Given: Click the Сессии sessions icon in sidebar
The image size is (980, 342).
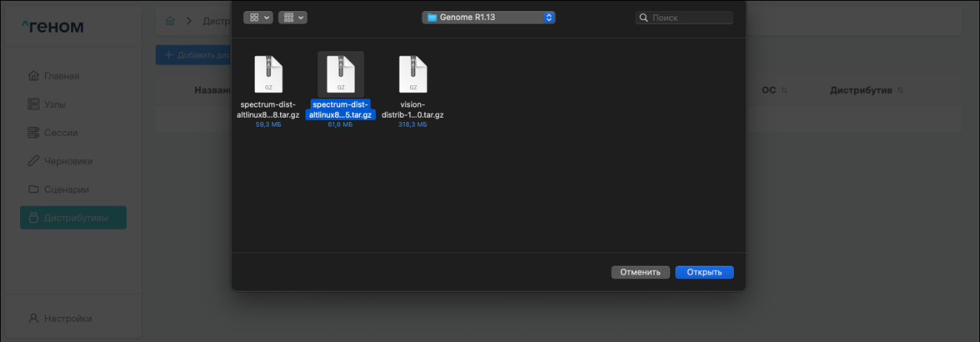Looking at the screenshot, I should (x=33, y=133).
